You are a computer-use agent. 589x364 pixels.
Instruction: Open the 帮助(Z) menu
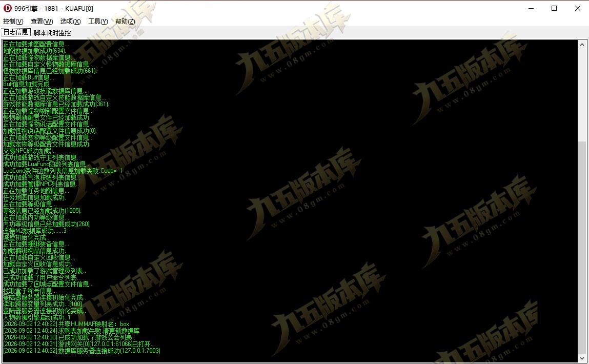point(125,22)
